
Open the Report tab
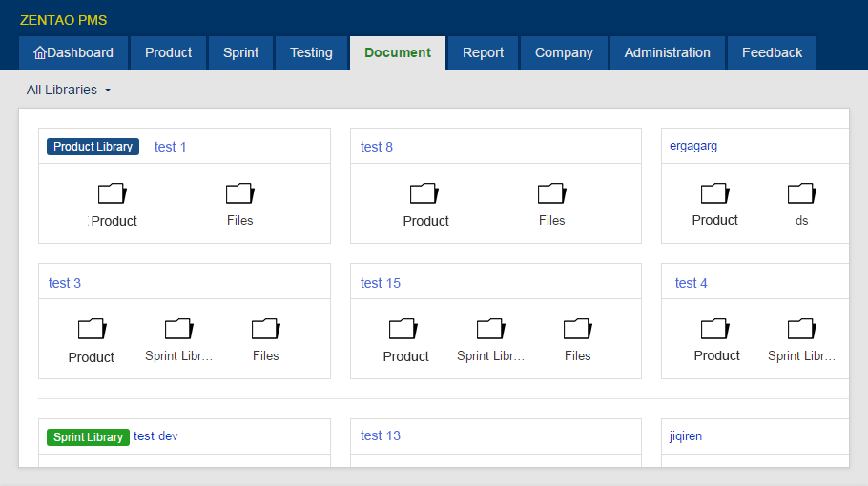tap(483, 53)
